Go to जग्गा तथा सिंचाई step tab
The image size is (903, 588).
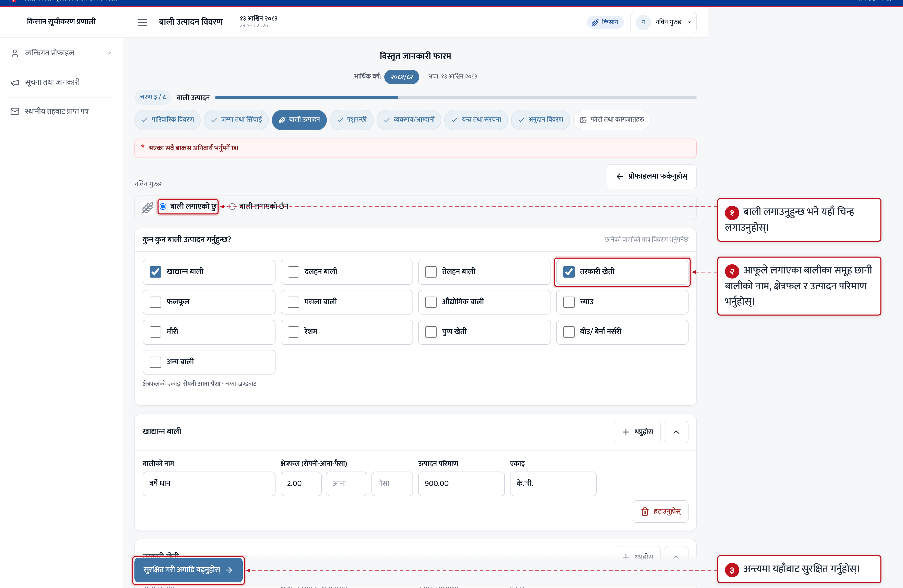(236, 120)
